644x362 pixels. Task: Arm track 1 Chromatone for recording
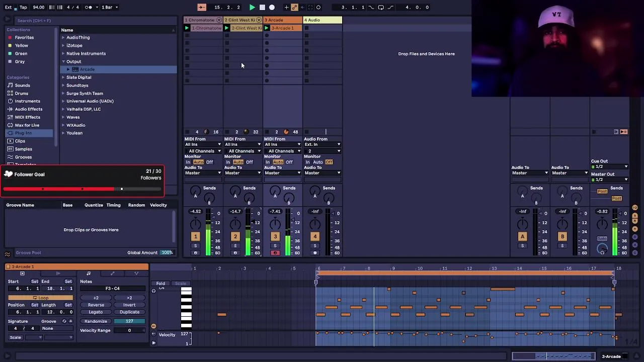[196, 253]
